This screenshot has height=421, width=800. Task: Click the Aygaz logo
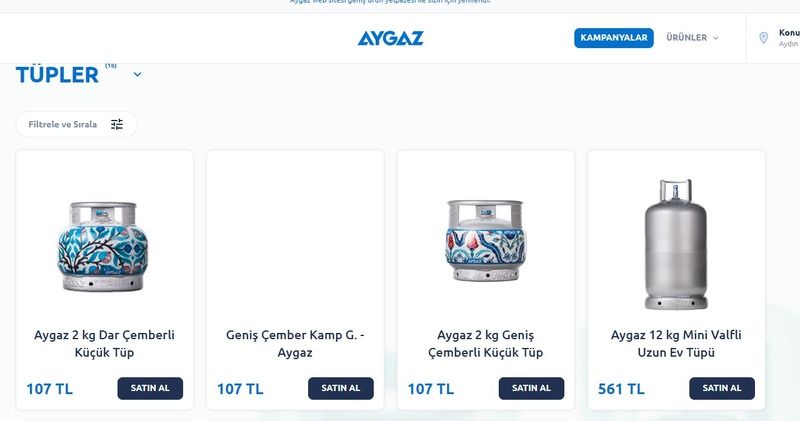coord(390,38)
